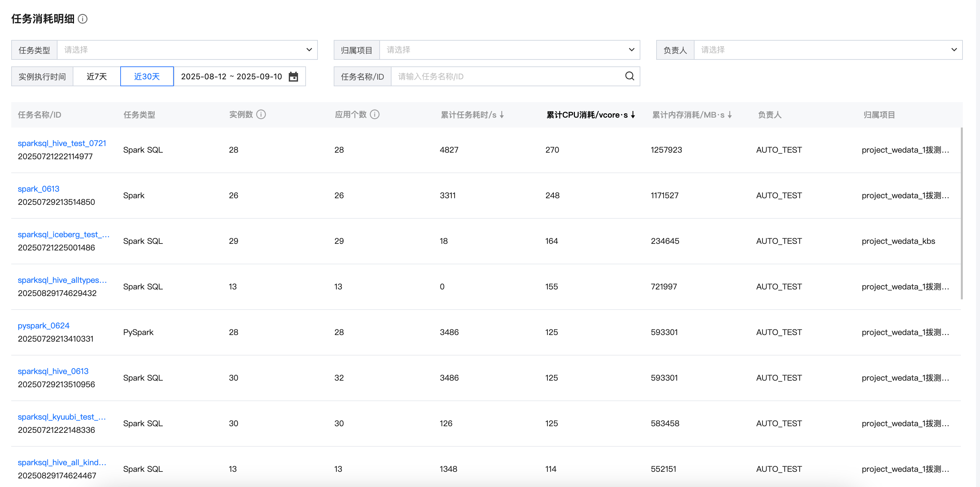
Task: Open task sparksql_hive_test_0721
Action: 62,143
